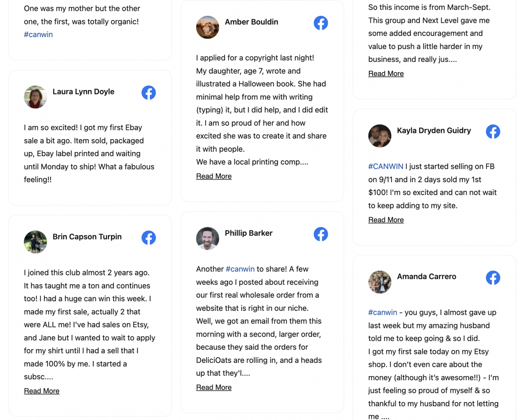Viewport: 520px width, 420px height.
Task: Click #canwin hashtag in top-left testimonial
Action: (x=38, y=35)
